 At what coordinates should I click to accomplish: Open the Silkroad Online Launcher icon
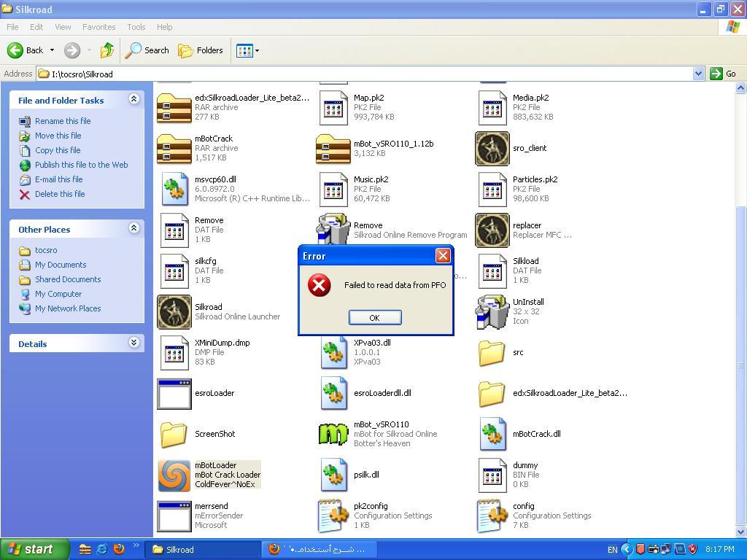(x=174, y=312)
